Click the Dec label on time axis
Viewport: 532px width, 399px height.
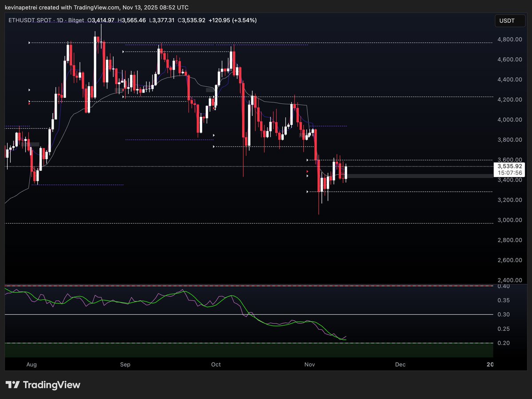[x=400, y=364]
